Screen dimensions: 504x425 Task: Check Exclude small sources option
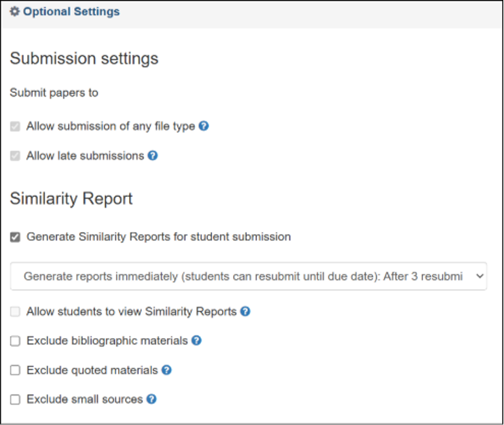(x=15, y=400)
